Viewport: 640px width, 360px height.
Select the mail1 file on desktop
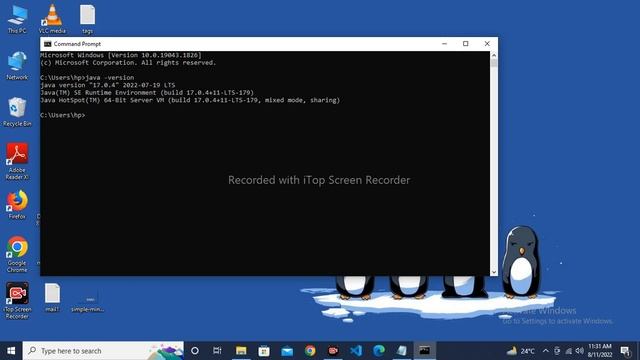pos(52,298)
